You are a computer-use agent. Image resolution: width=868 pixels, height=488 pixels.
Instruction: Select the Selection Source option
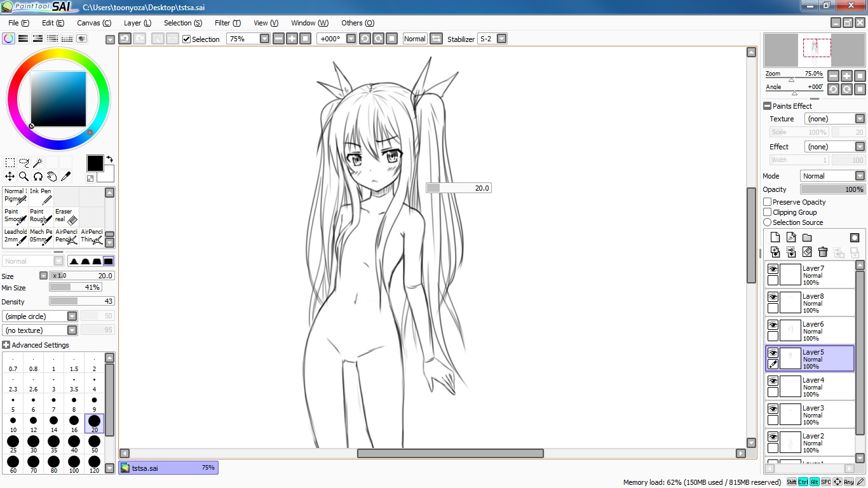coord(768,222)
